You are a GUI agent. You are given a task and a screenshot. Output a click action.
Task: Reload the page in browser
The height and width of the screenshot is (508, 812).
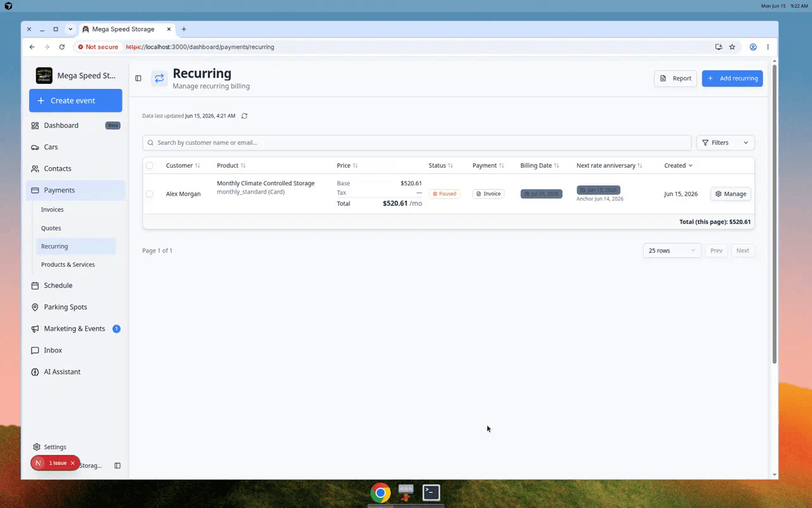pos(62,47)
